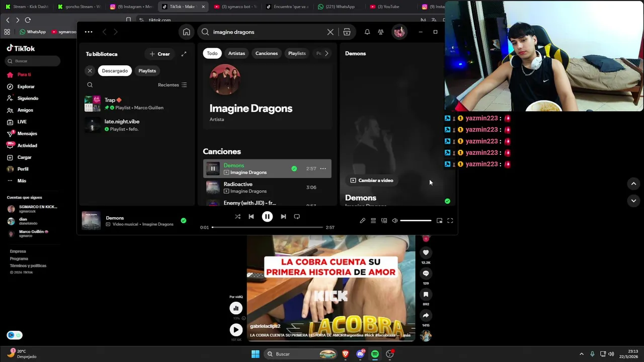
Task: Open the Demons album cover in the player
Action: pyautogui.click(x=91, y=221)
